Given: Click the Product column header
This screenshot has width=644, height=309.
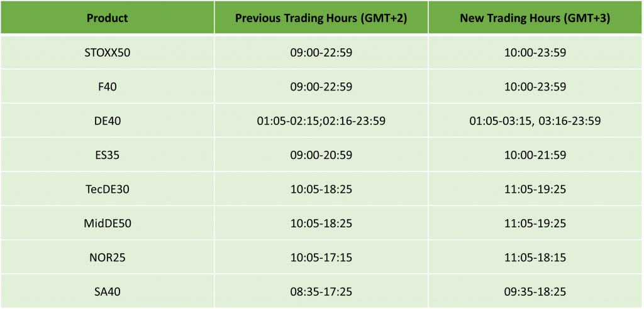Looking at the screenshot, I should tap(107, 18).
